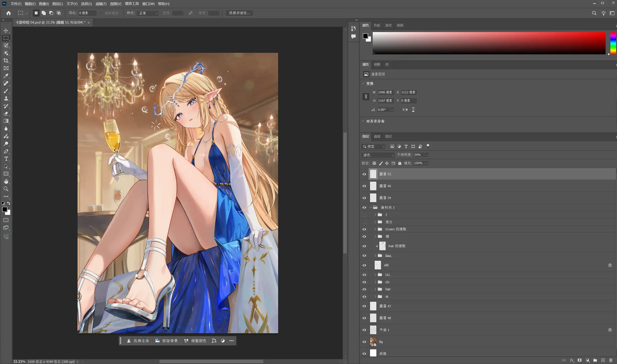Select the Eraser tool
Screen dimensions: 617x364
pyautogui.click(x=6, y=114)
